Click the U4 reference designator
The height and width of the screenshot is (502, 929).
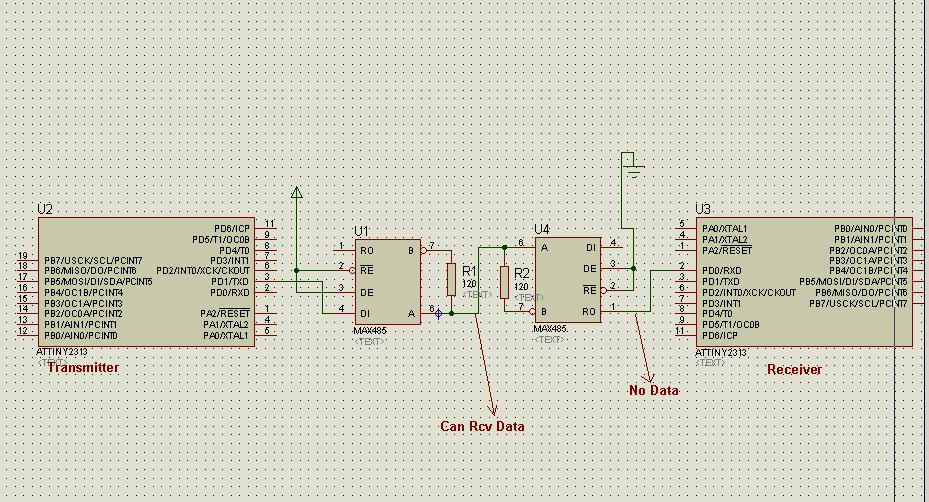coord(542,229)
